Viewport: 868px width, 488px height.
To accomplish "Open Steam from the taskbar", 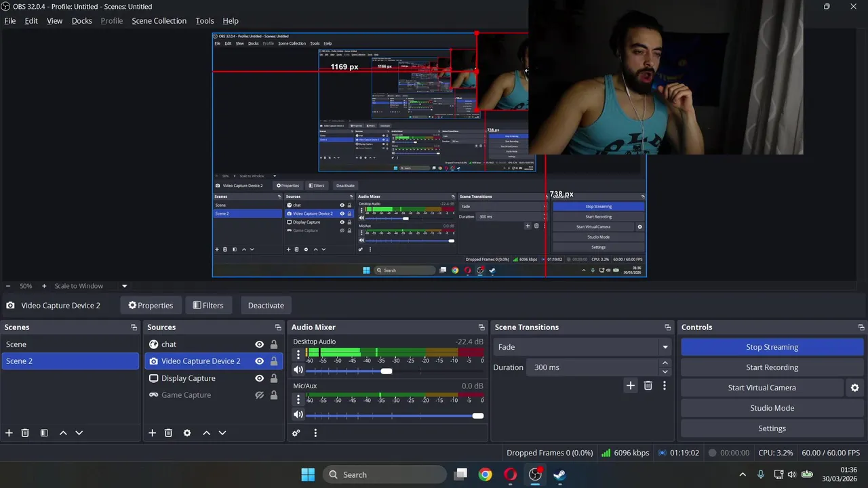I will point(559,474).
